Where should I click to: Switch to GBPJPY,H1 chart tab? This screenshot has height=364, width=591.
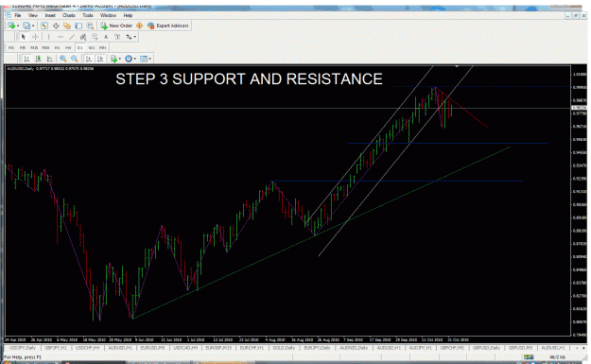pos(56,348)
